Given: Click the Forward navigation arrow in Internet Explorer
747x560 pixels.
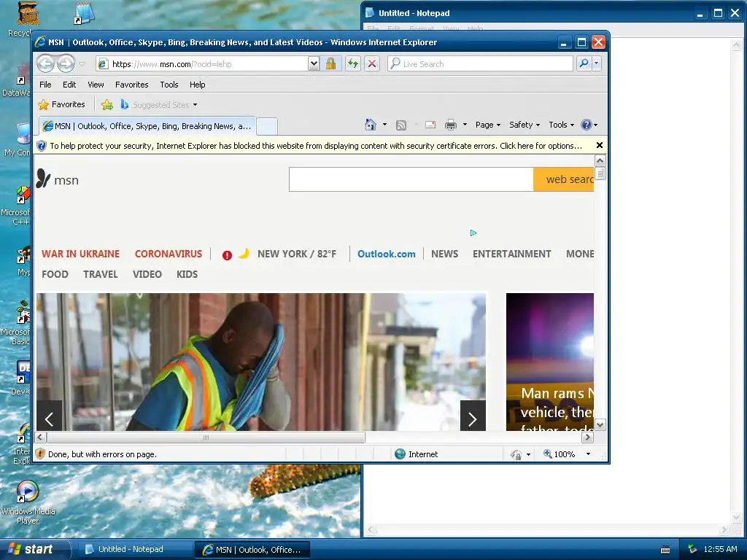Looking at the screenshot, I should [x=66, y=63].
